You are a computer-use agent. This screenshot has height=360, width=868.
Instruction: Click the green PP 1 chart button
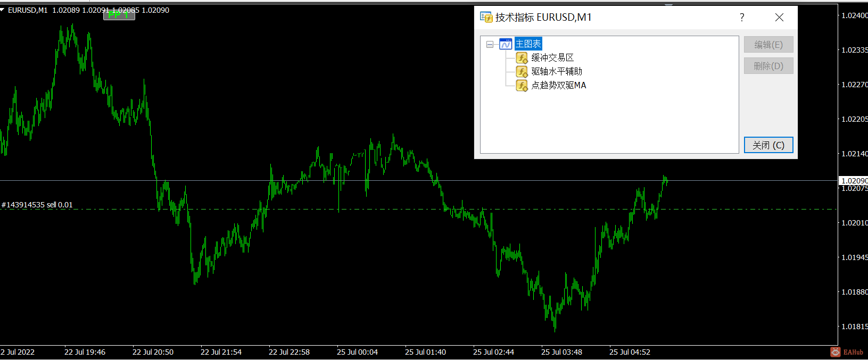coord(119,15)
